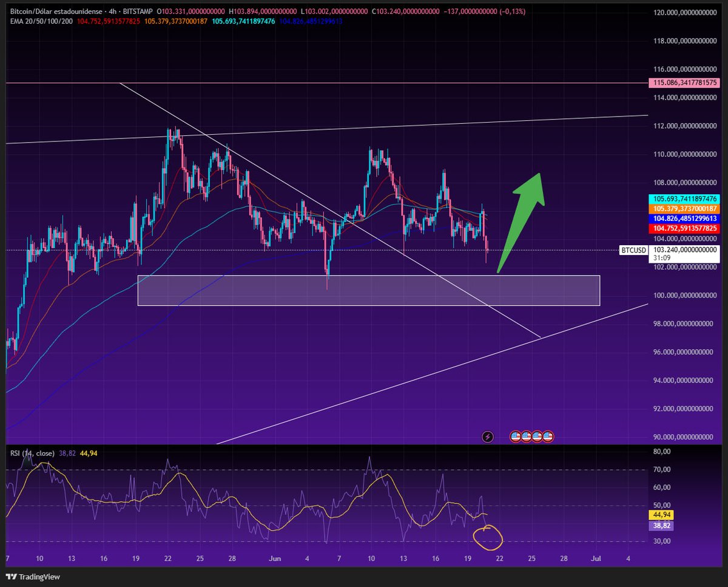
Task: Click the Jul label on time axis
Action: click(x=595, y=558)
